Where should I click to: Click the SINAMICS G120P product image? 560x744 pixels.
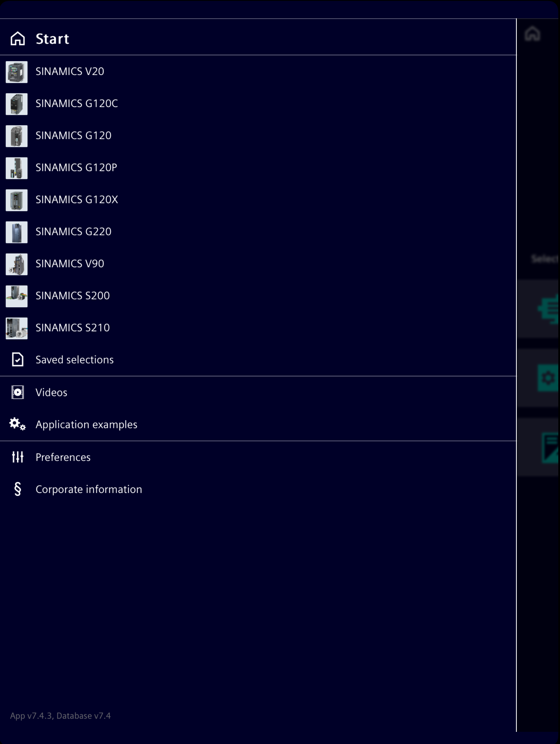tap(16, 168)
